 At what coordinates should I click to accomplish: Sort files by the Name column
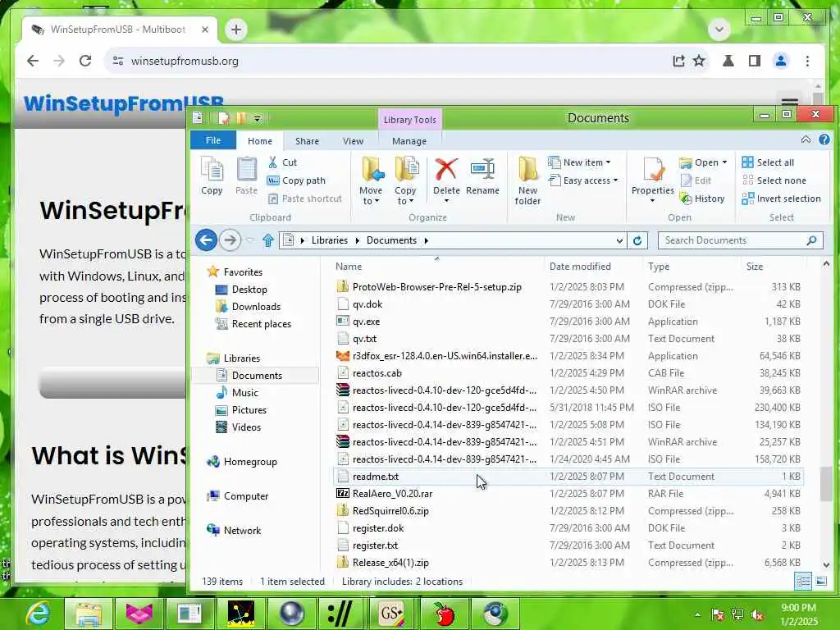349,267
